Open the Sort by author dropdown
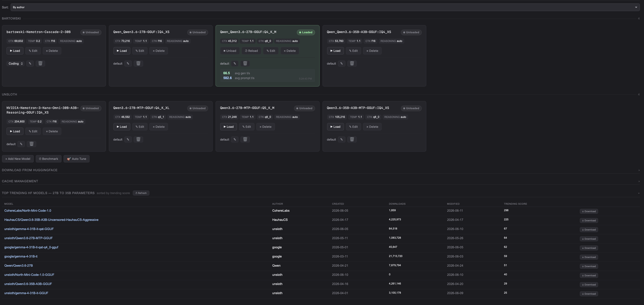 coord(325,7)
